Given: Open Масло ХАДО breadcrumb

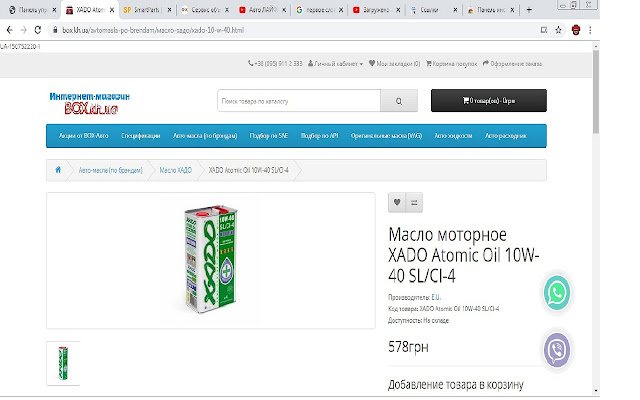Looking at the screenshot, I should (x=176, y=170).
